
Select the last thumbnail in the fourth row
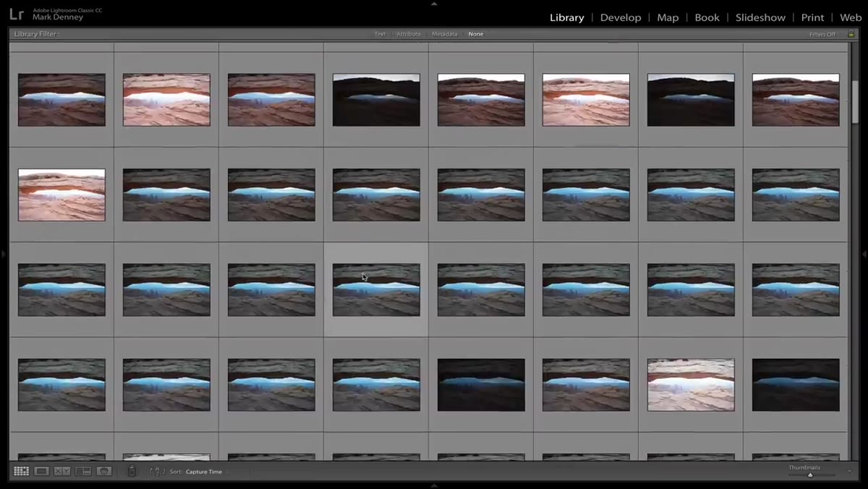point(796,385)
